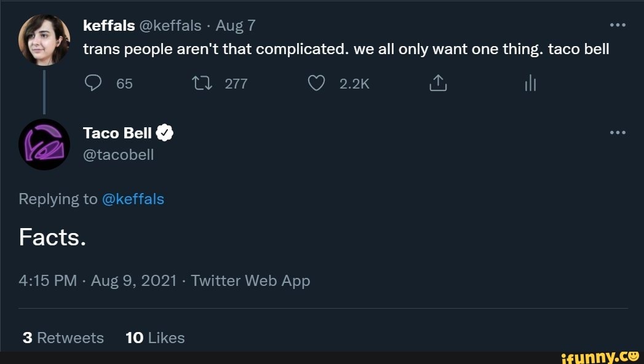Image resolution: width=644 pixels, height=364 pixels.
Task: View the 3 Retweets list
Action: (x=63, y=338)
